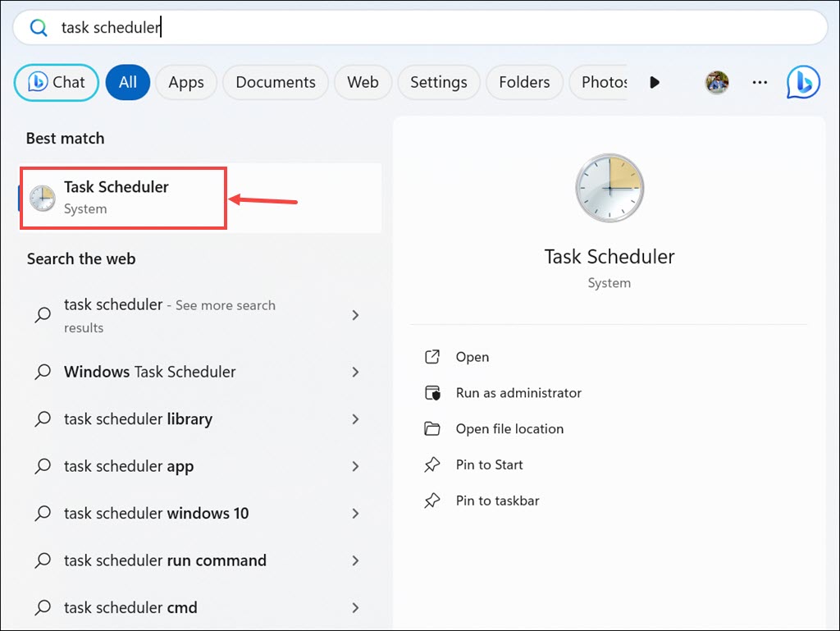Click the Open file location folder icon
Viewport: 840px width, 631px height.
point(432,429)
